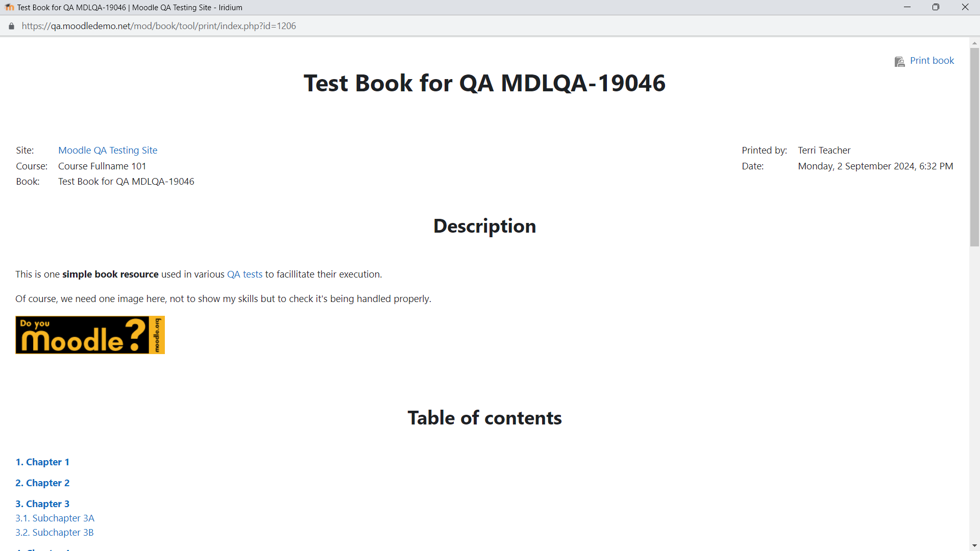Click the Print book link text
980x551 pixels.
932,60
